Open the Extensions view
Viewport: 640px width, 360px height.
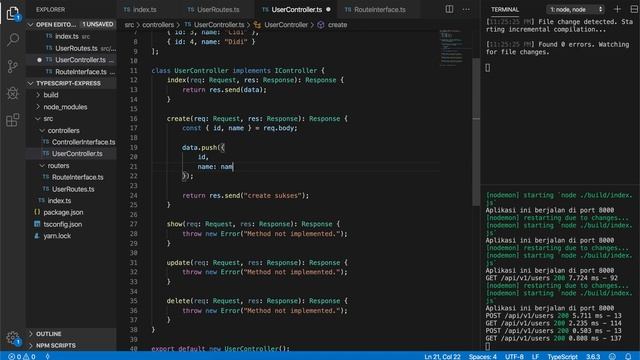coord(13,120)
